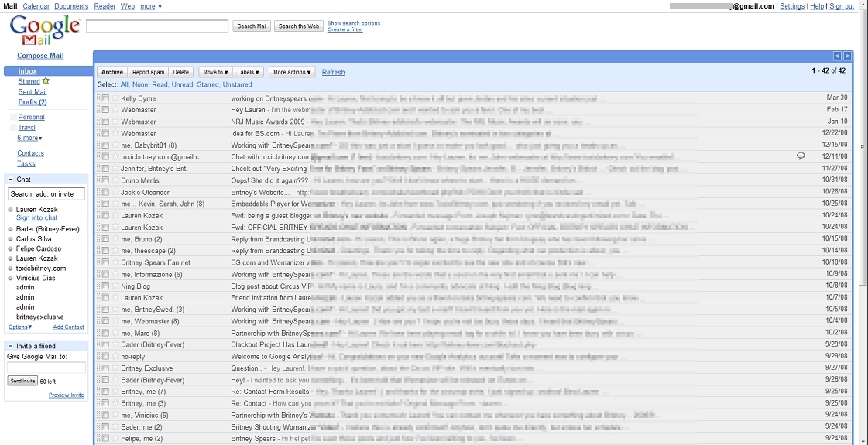Click the Give Google Mail to field
Viewport: 868px width, 445px height.
click(x=46, y=368)
